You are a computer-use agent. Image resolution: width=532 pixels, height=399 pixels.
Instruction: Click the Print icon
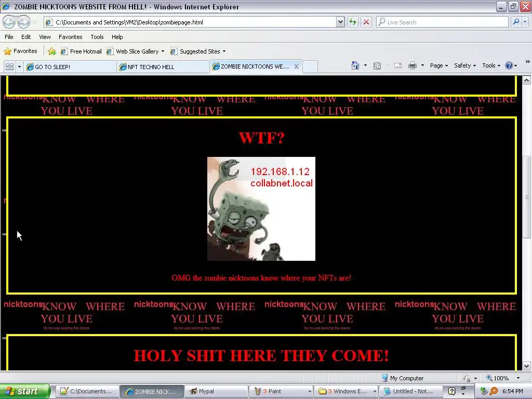click(412, 65)
